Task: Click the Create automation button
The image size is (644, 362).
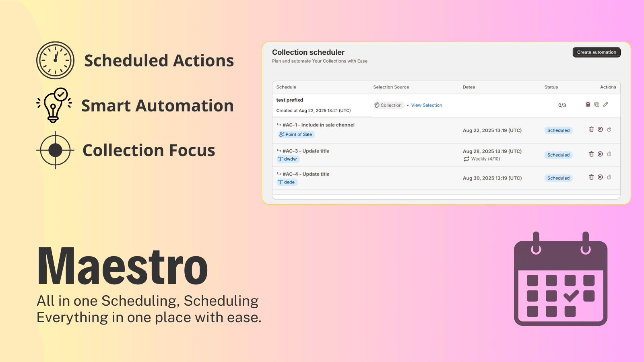Action: tap(596, 52)
